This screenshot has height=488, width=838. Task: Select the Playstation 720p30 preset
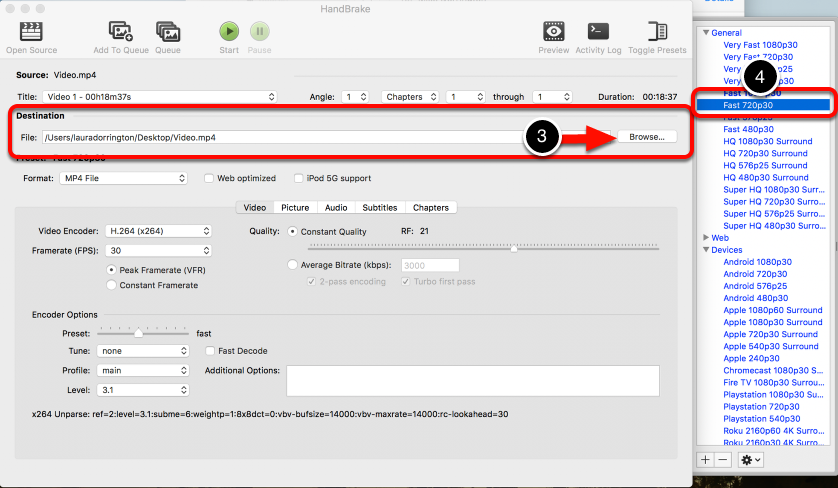[762, 407]
